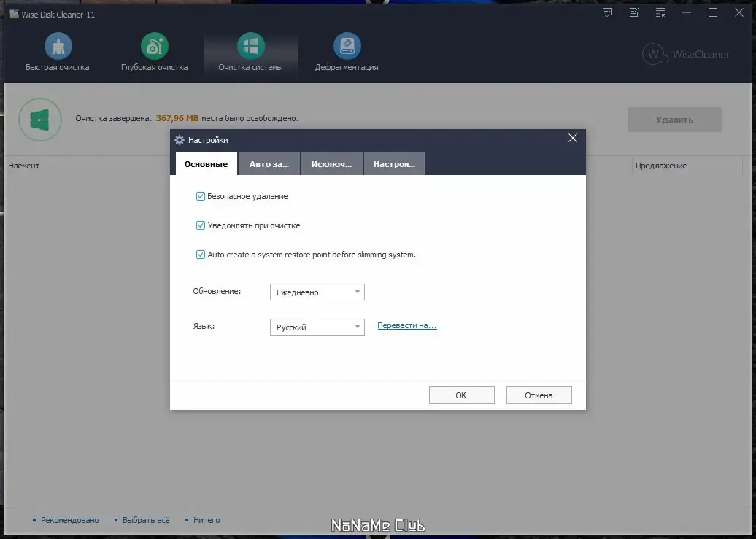The image size is (756, 539).
Task: Open the Defragmentation (Дефрагментация) section
Action: coord(347,52)
